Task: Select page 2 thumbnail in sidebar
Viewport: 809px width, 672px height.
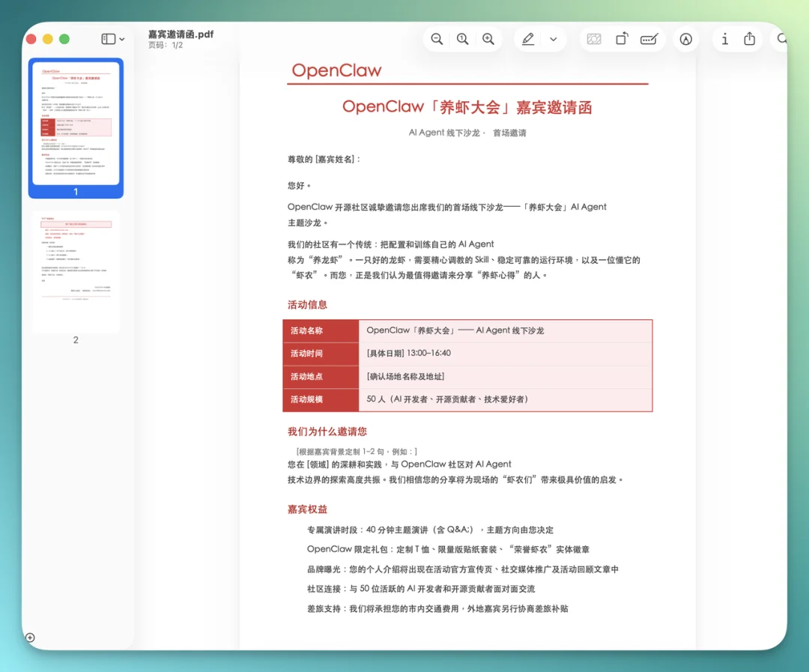Action: pos(76,272)
